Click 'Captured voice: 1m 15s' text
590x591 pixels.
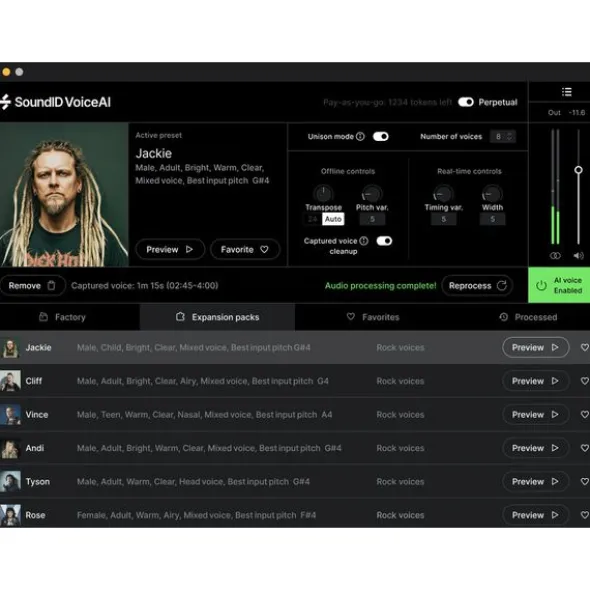click(x=144, y=286)
